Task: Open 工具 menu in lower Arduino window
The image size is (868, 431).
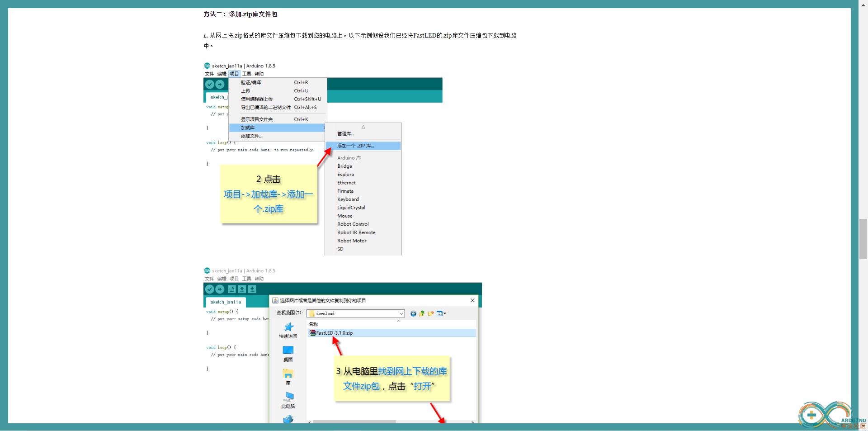Action: (x=246, y=279)
